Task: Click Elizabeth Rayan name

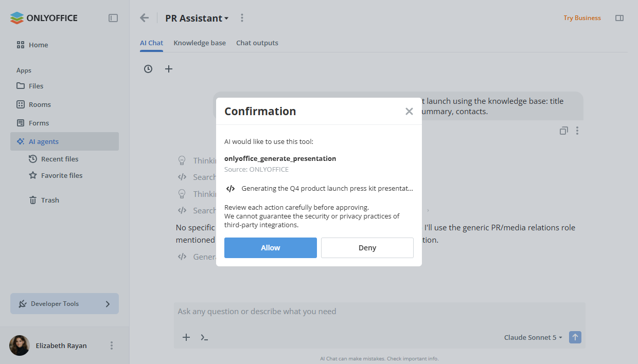Action: tap(61, 345)
